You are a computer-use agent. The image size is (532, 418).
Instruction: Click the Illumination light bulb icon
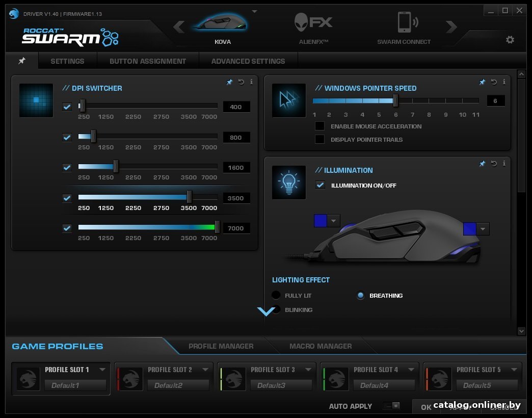click(x=289, y=182)
